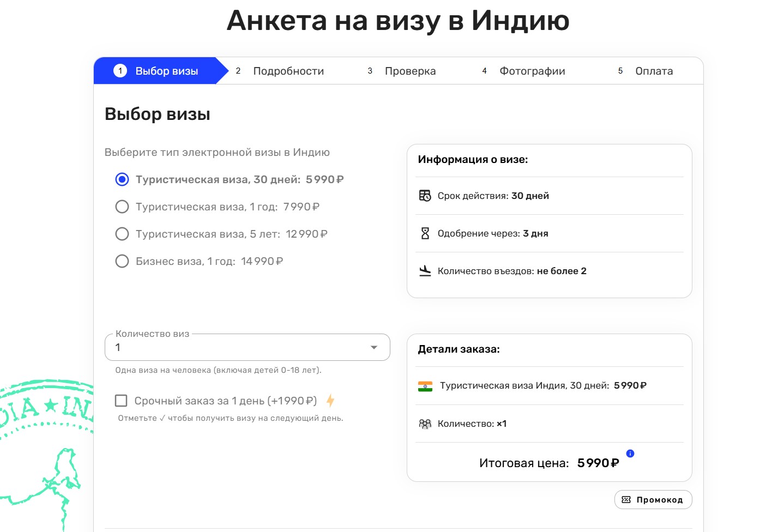This screenshot has width=784, height=532.
Task: Enable the urgent 1-day order checkbox
Action: click(121, 401)
